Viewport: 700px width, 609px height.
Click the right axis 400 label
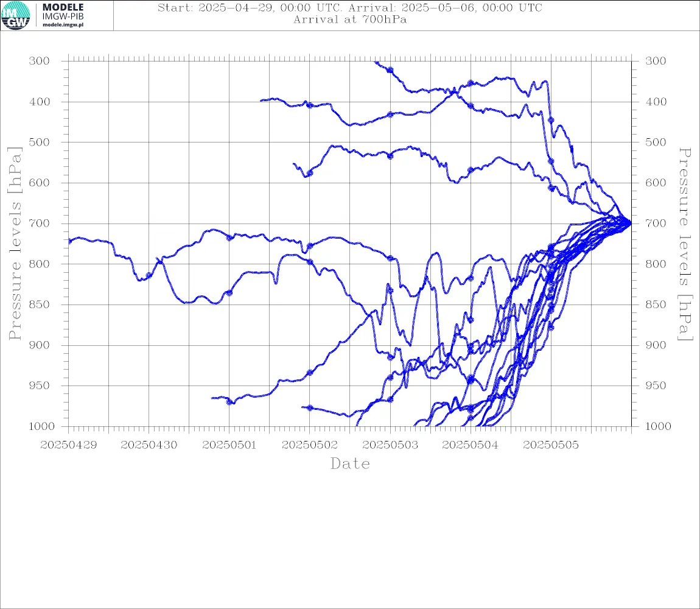(x=656, y=102)
